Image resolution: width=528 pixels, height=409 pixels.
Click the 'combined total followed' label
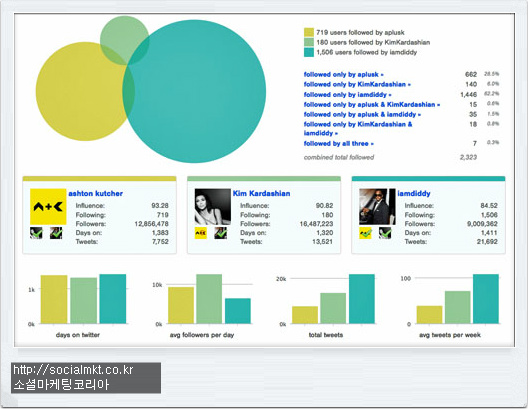pos(339,157)
